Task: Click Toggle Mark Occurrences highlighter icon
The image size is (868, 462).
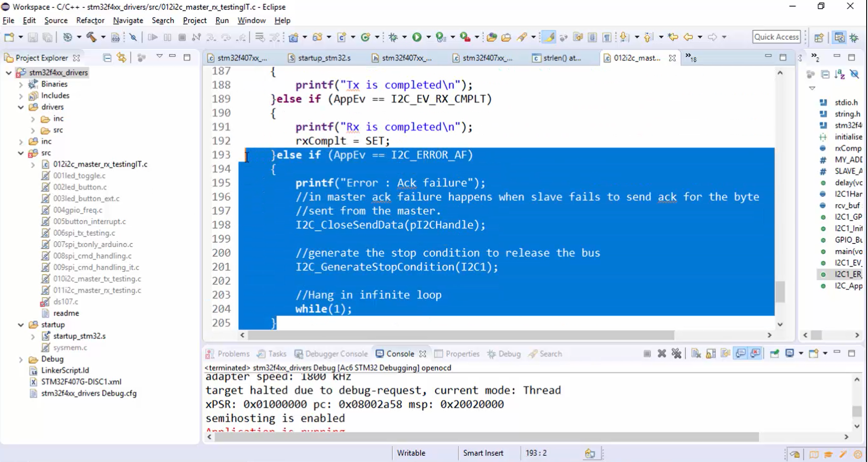Action: pyautogui.click(x=549, y=37)
